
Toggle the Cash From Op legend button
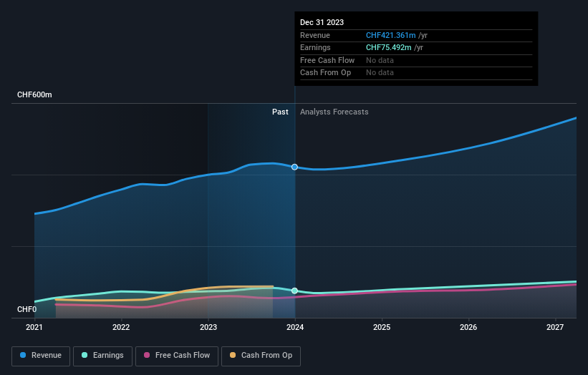click(x=261, y=356)
